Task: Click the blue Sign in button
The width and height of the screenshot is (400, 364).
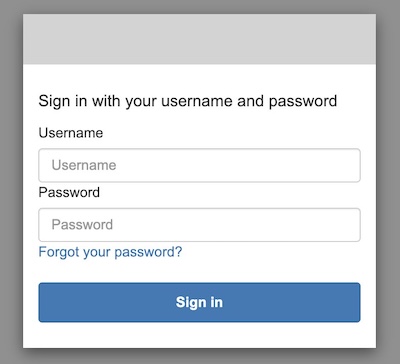Action: tap(199, 302)
